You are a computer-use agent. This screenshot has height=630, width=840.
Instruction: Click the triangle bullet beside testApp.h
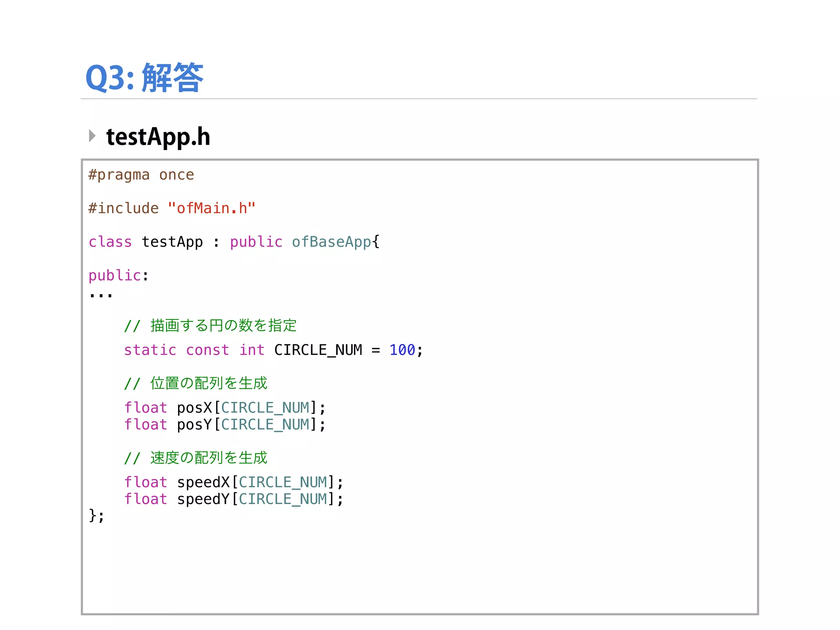[92, 136]
